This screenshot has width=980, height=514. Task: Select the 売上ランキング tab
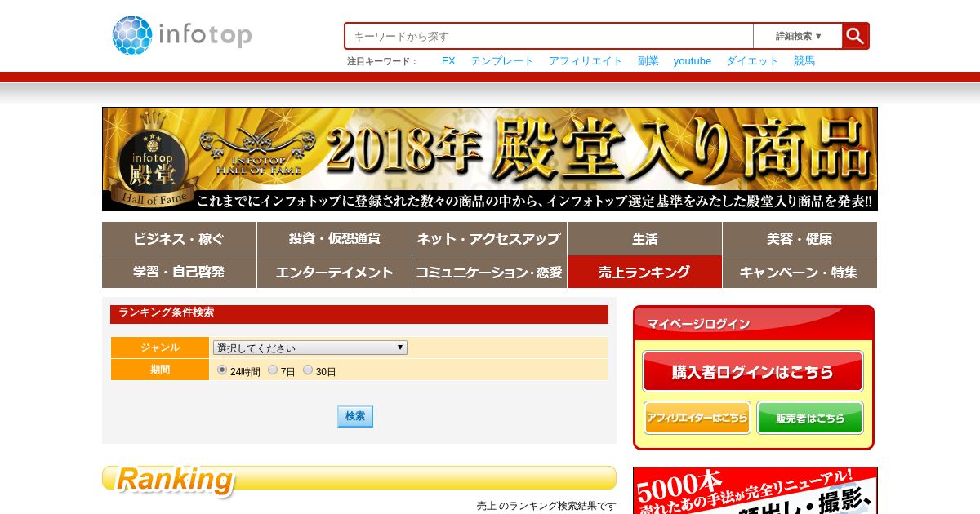[644, 272]
